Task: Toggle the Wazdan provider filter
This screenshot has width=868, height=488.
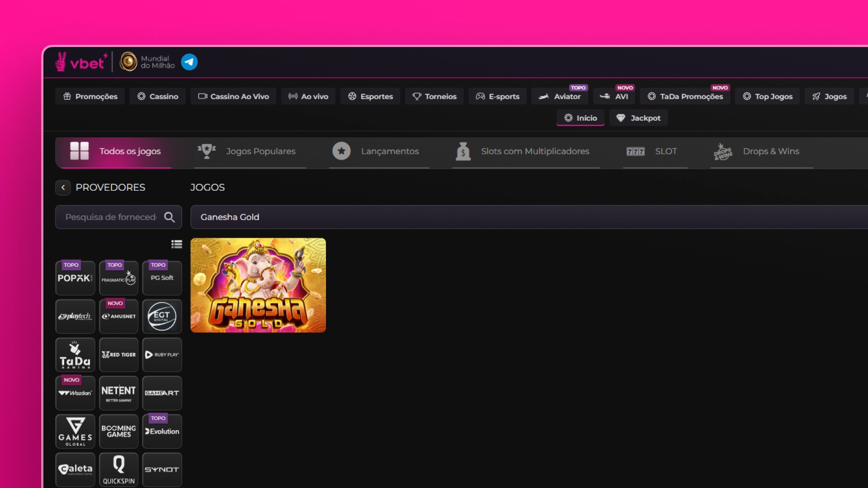Action: (x=75, y=393)
